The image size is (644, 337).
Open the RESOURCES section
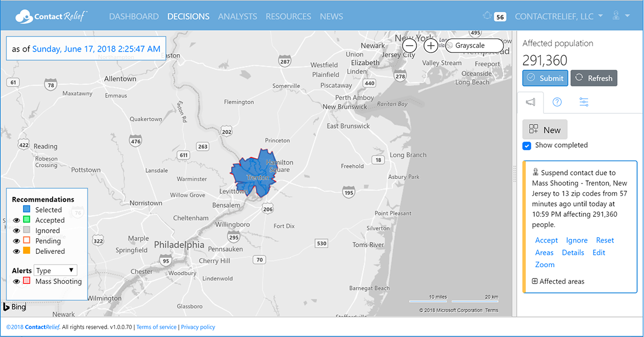288,16
